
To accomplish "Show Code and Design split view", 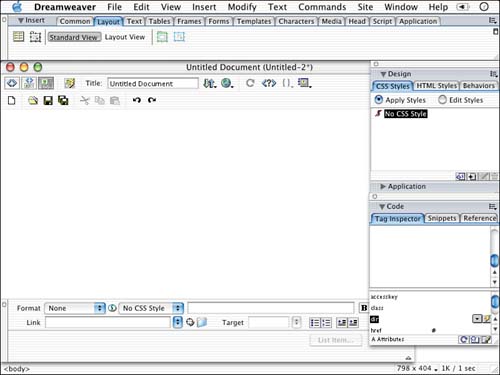I will (x=29, y=83).
